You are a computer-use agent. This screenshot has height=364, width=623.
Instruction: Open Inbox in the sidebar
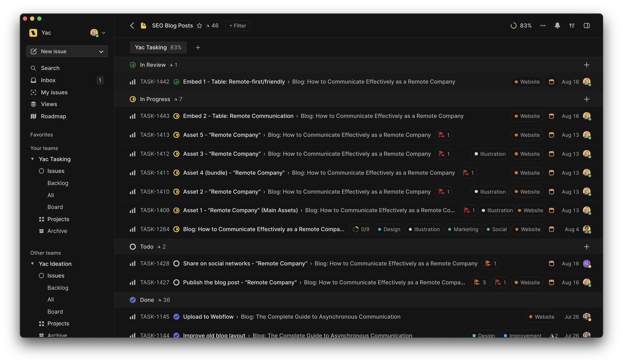(x=48, y=80)
